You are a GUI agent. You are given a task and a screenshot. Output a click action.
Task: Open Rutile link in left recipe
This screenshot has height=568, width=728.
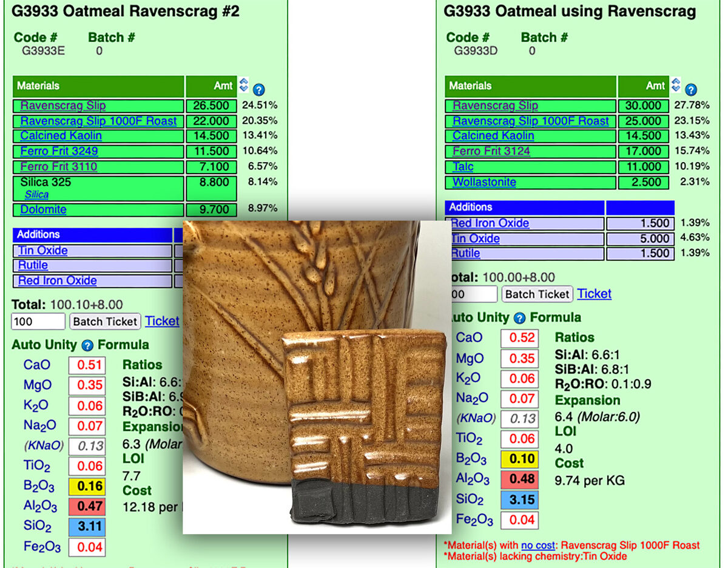[33, 265]
